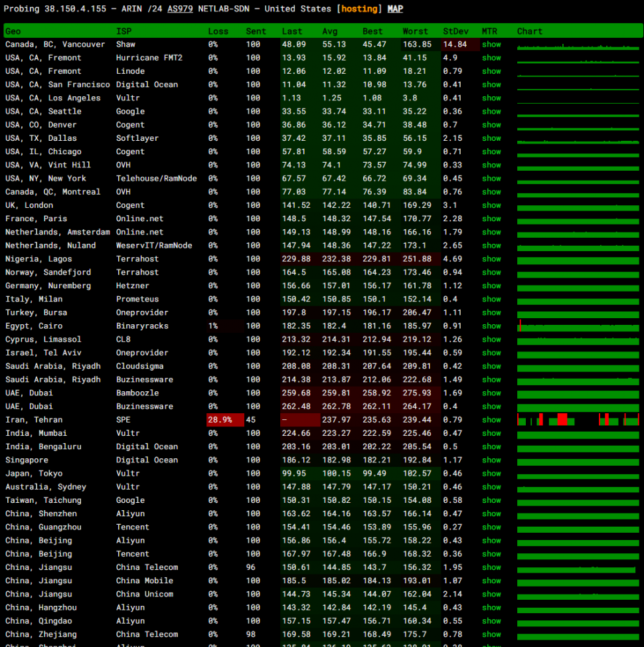Click the Chart column header

point(530,31)
